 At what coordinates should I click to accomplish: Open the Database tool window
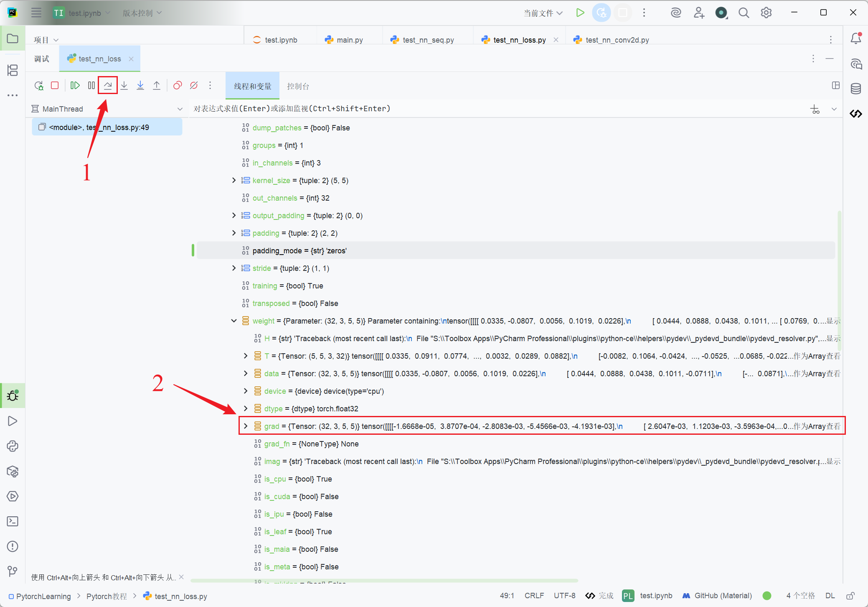point(856,89)
